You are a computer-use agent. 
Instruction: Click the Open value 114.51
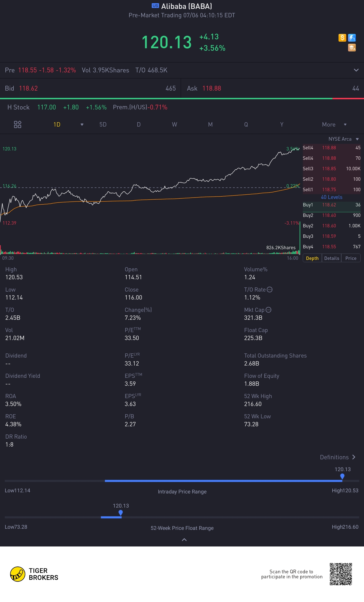click(133, 277)
